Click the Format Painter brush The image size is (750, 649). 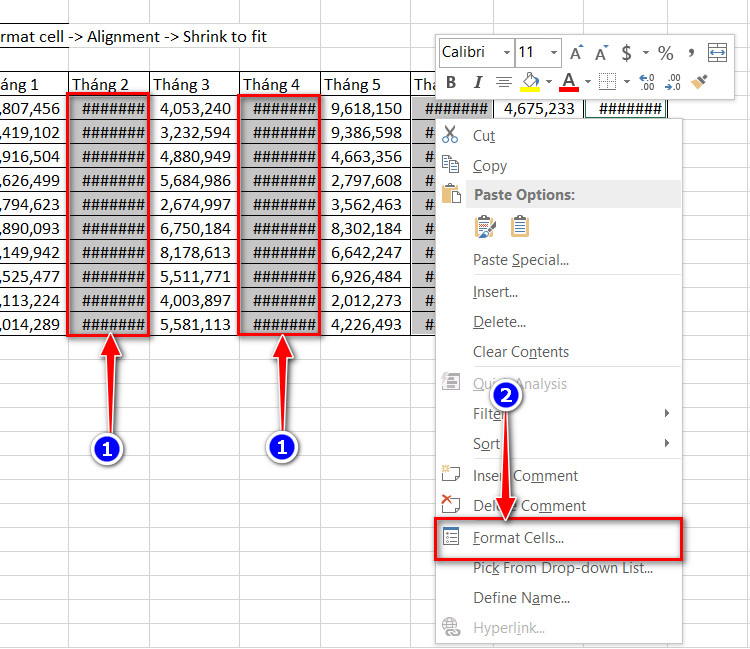pyautogui.click(x=699, y=82)
